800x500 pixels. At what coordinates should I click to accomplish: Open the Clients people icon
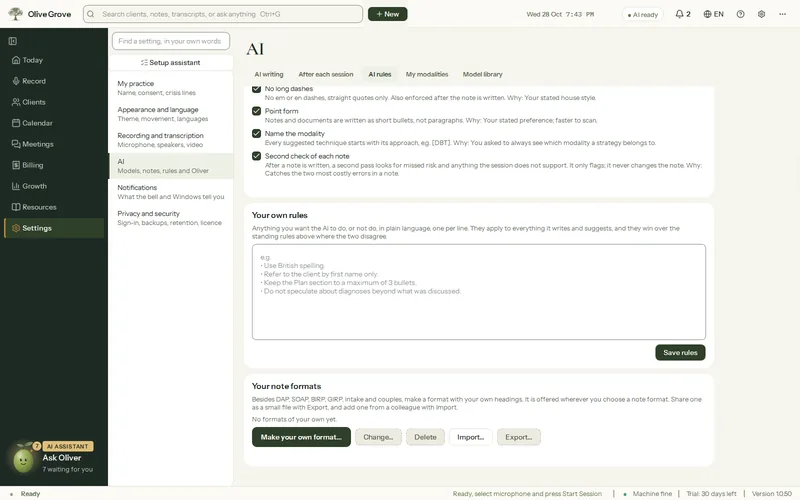[x=16, y=102]
